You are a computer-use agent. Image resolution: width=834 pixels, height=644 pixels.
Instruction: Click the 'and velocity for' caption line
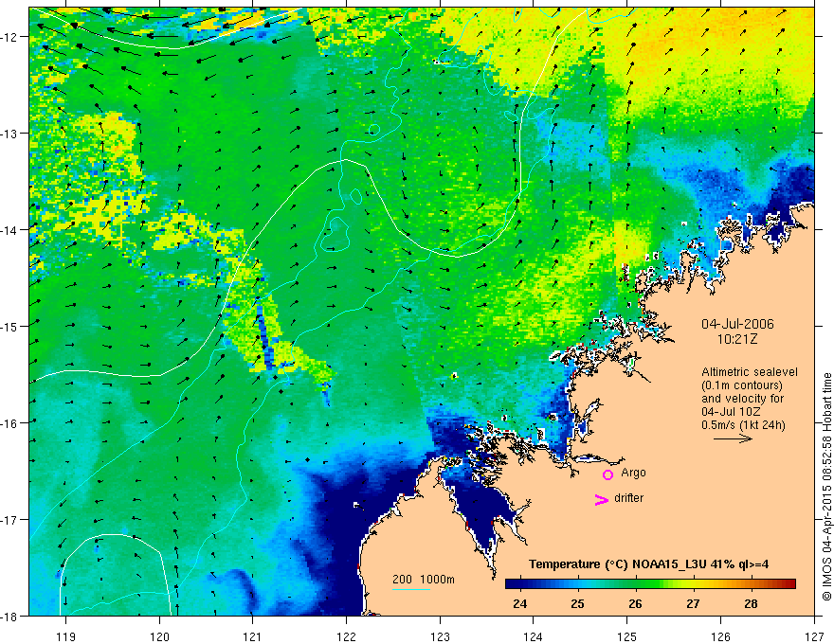coord(742,399)
